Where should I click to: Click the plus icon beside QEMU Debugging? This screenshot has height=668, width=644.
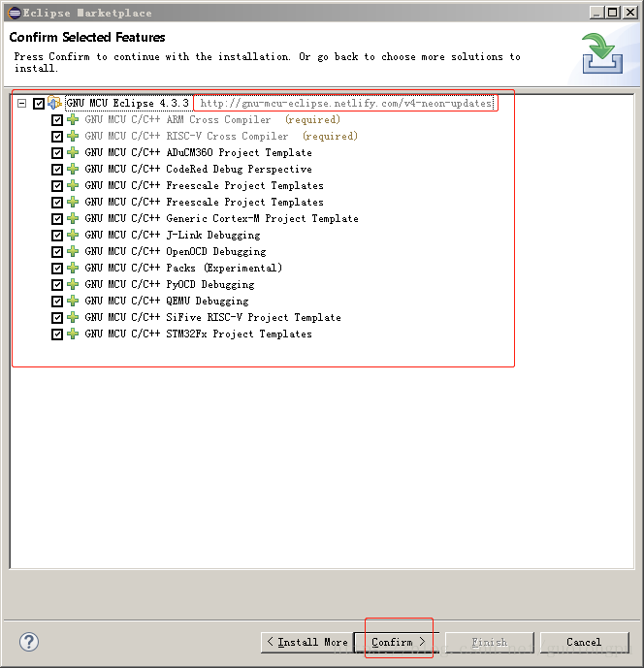[73, 301]
